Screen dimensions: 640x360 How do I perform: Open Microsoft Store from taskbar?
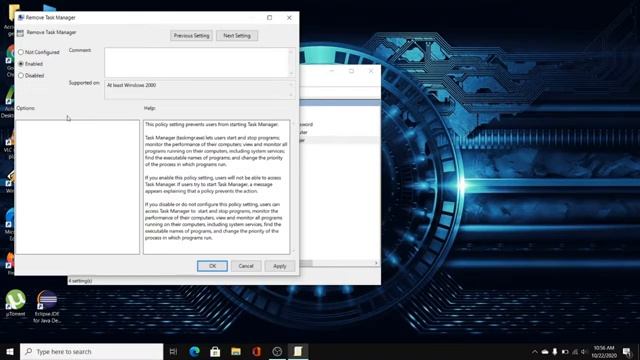[x=215, y=351]
